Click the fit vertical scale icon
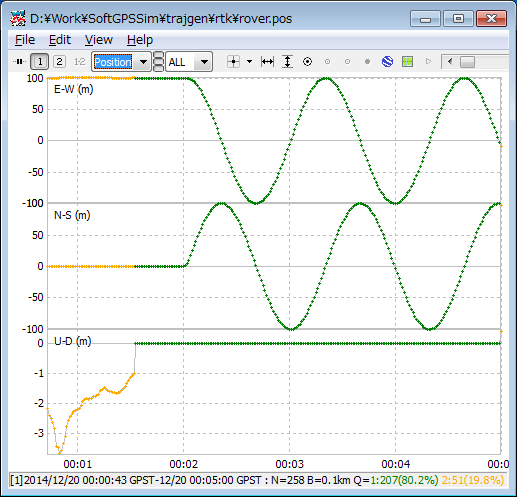The height and width of the screenshot is (497, 517). click(x=287, y=62)
